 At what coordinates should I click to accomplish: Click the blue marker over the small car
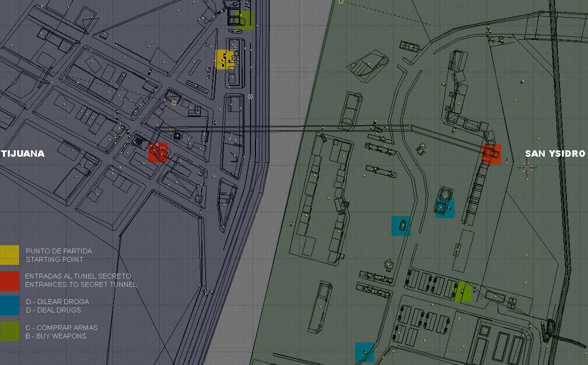401,225
